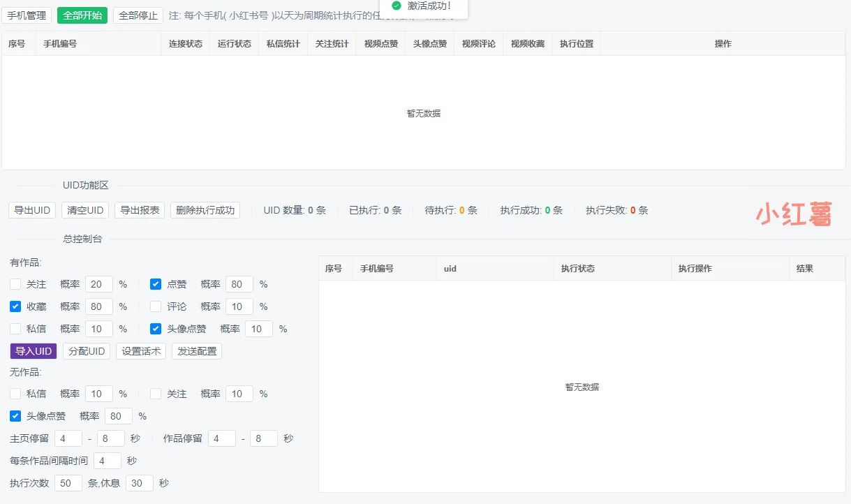
Task: Start all devices with 全部开始
Action: (x=82, y=15)
